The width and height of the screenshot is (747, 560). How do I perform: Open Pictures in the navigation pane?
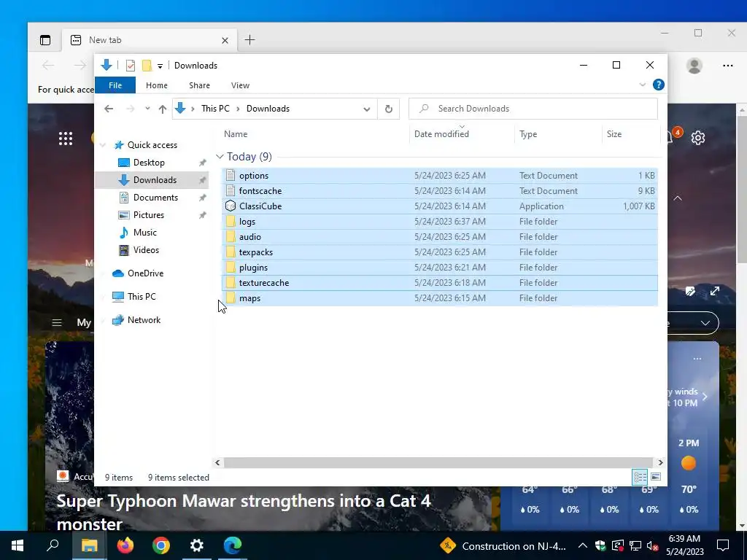pyautogui.click(x=148, y=215)
